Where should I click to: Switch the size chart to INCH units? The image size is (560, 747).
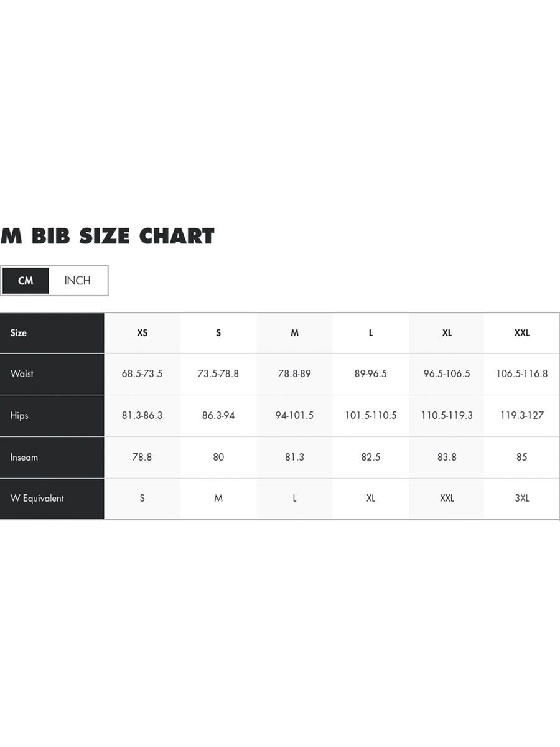[x=77, y=281]
